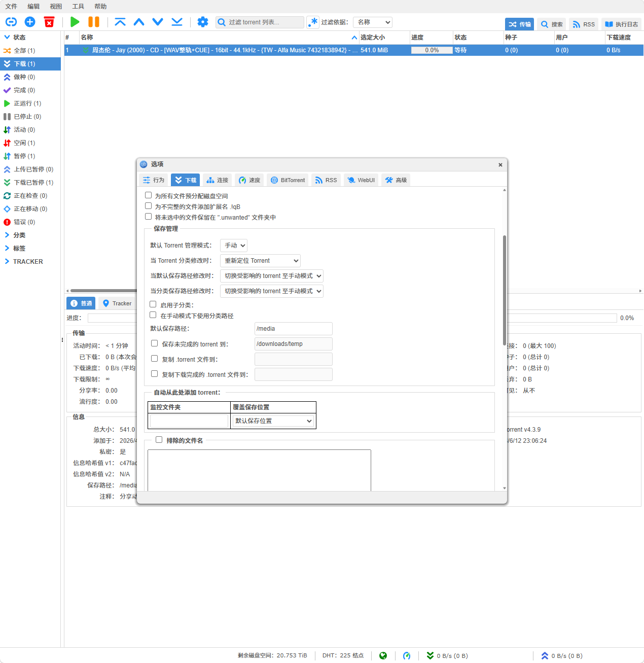Open the torrent category changed behavior dropdown

(x=260, y=260)
